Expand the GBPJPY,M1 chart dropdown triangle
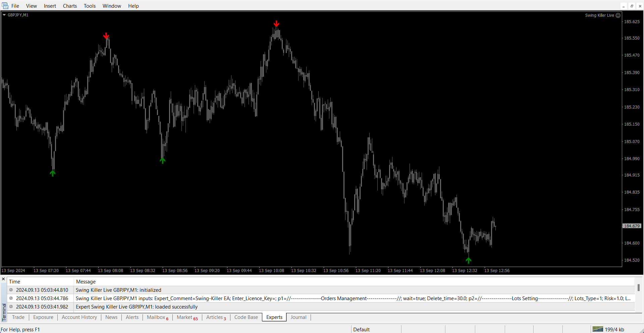Screen dimensions: 644x333 click(4, 15)
